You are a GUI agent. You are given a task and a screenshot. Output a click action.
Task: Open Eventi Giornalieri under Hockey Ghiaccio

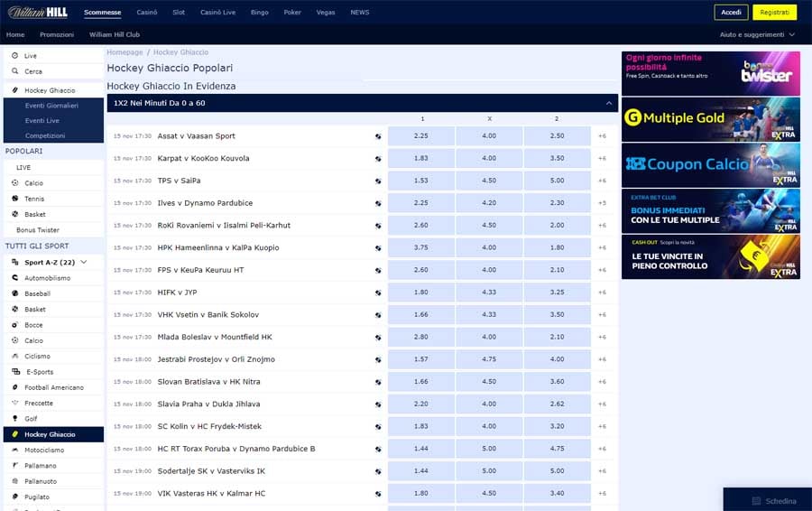tap(53, 106)
